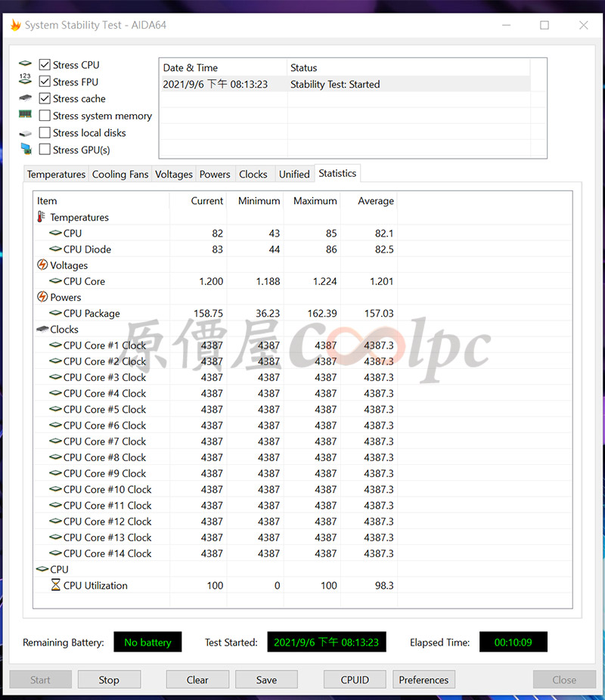Viewport: 605px width, 700px height.
Task: Open the Powers tab
Action: click(x=215, y=174)
